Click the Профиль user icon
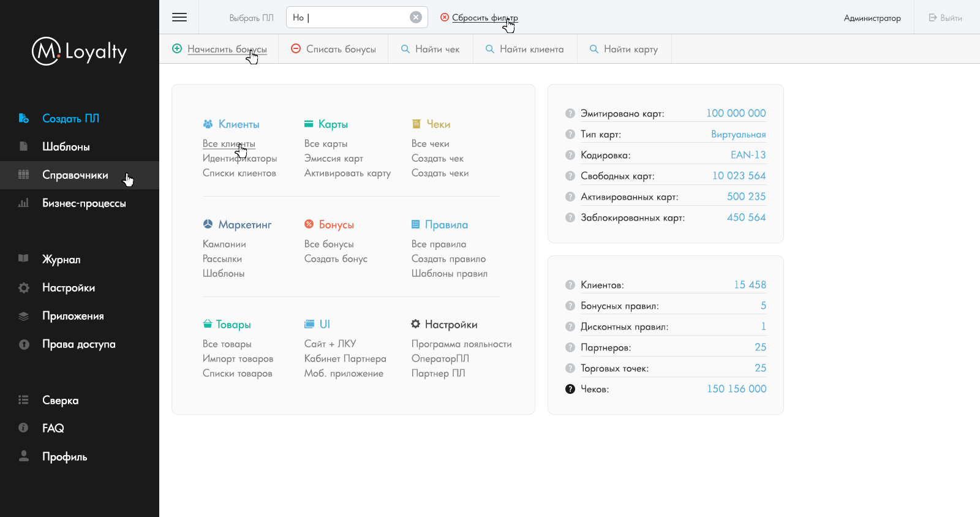The width and height of the screenshot is (980, 517). pyautogui.click(x=24, y=456)
